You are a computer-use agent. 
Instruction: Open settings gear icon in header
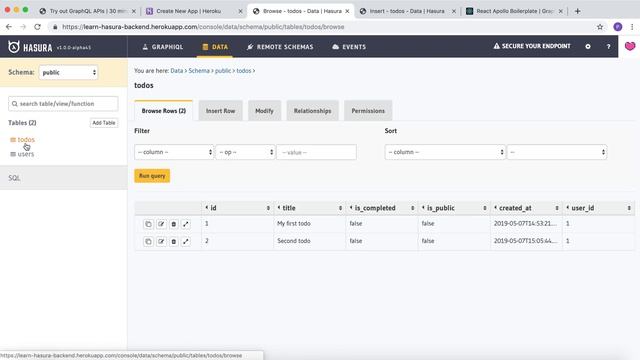[588, 47]
